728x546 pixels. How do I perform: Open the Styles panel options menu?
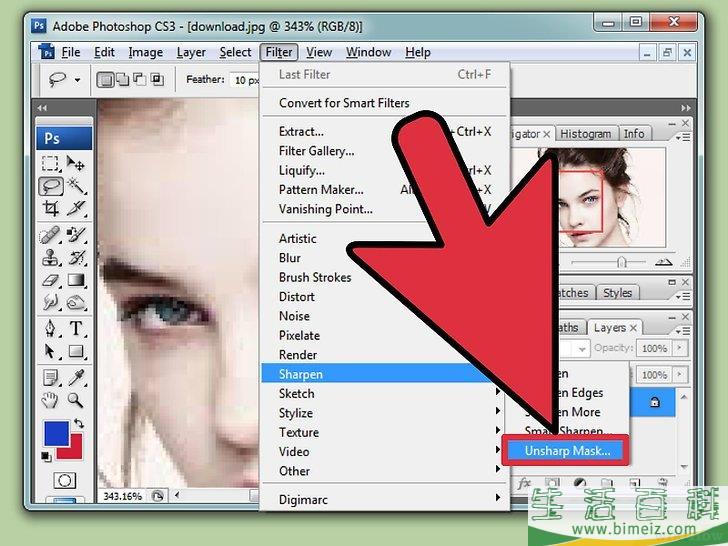(x=682, y=296)
